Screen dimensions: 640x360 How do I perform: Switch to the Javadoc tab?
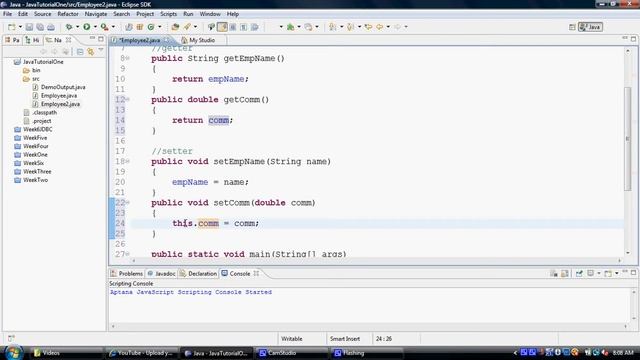(162, 273)
